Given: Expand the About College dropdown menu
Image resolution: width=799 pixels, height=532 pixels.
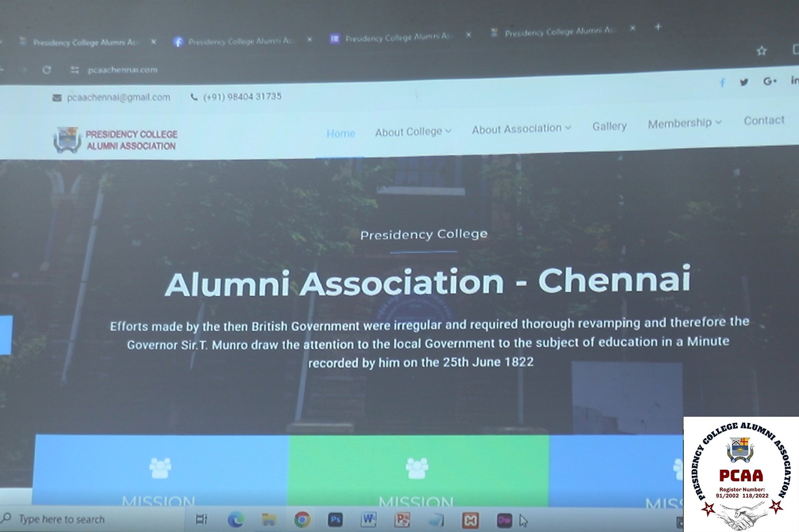Looking at the screenshot, I should pos(413,132).
